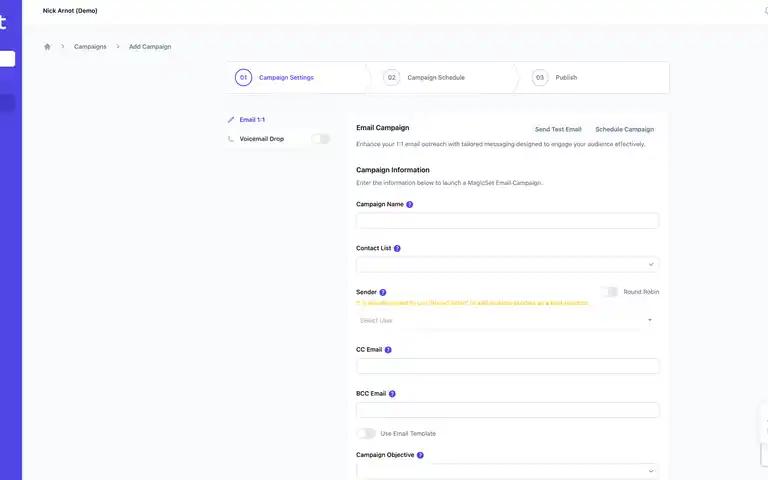Open the Sender help tooltip icon

[383, 292]
